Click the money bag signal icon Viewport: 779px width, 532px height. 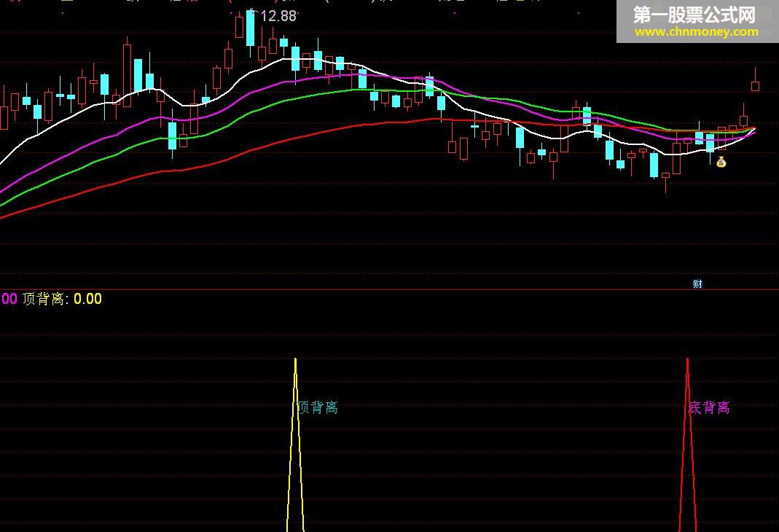click(721, 162)
